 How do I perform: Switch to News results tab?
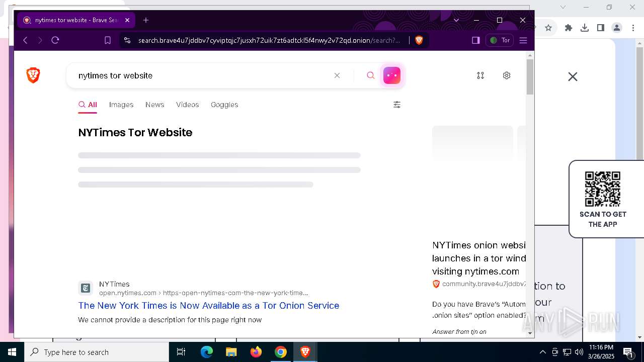point(155,105)
